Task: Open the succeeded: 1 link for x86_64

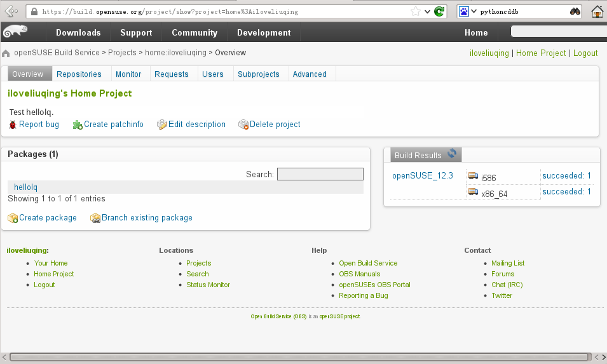Action: click(567, 191)
